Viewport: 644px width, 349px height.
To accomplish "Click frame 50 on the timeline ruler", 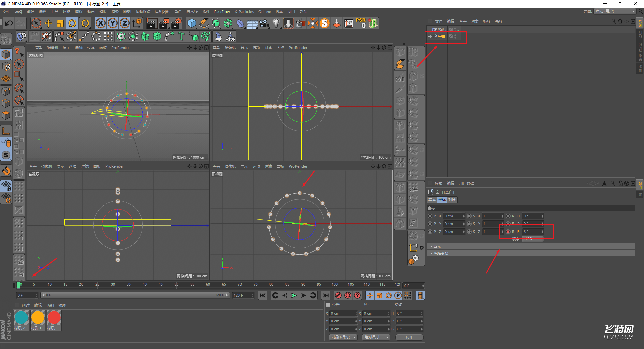I will tap(176, 285).
